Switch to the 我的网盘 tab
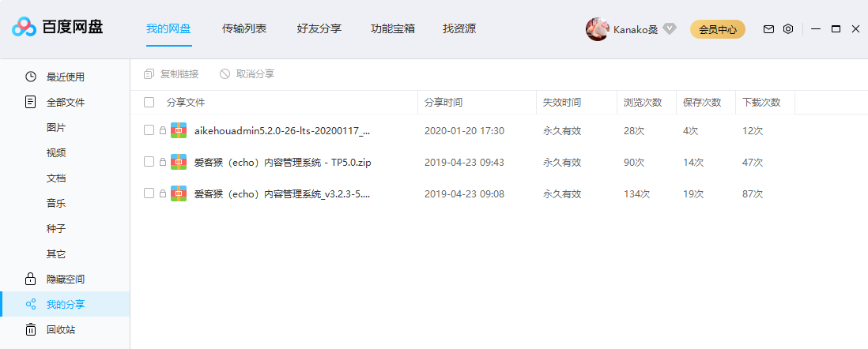The height and width of the screenshot is (349, 868). tap(169, 28)
